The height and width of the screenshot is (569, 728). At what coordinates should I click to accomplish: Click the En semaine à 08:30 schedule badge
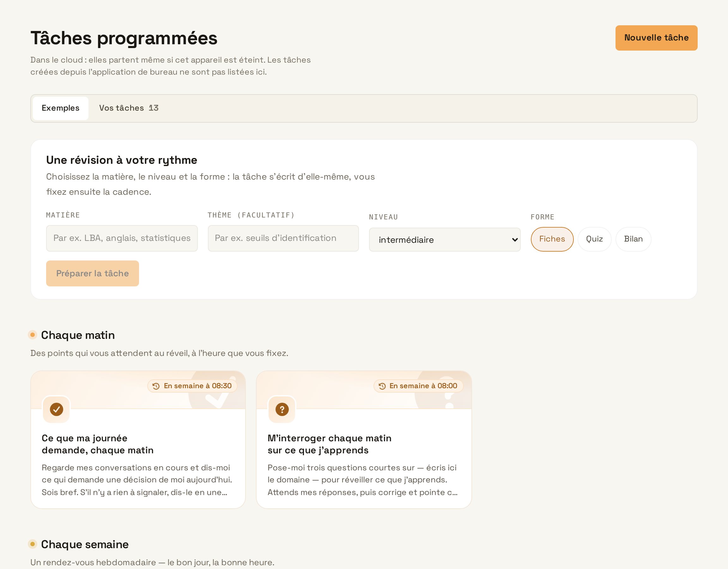(x=192, y=386)
